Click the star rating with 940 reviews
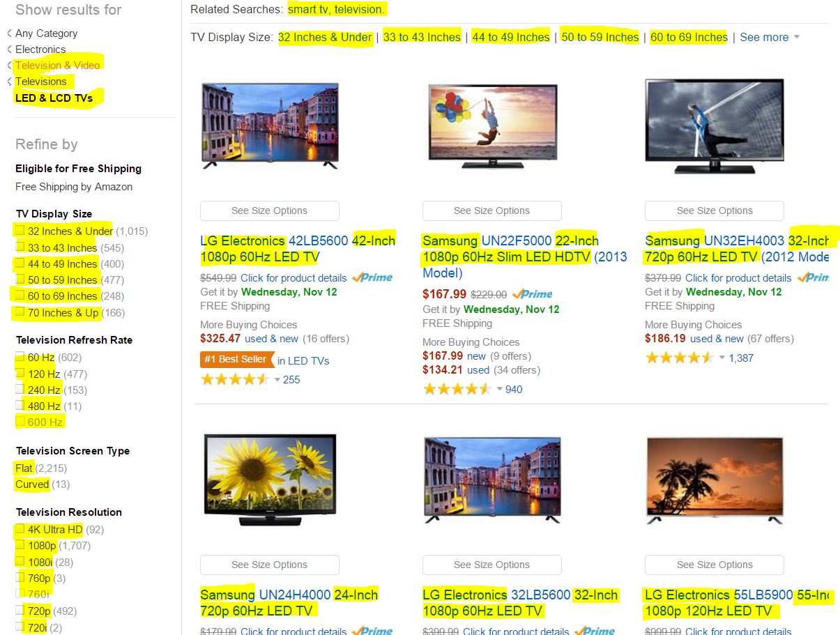840x635 pixels. click(457, 390)
